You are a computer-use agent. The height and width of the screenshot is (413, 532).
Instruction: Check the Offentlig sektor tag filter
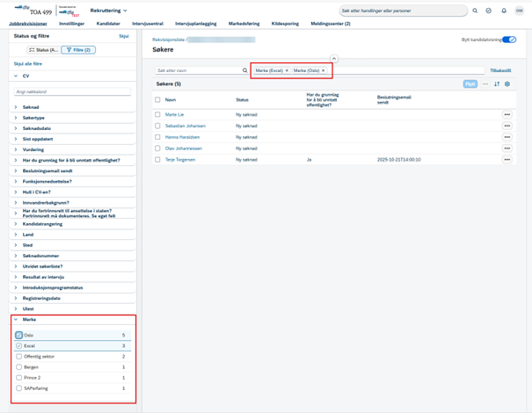click(19, 357)
